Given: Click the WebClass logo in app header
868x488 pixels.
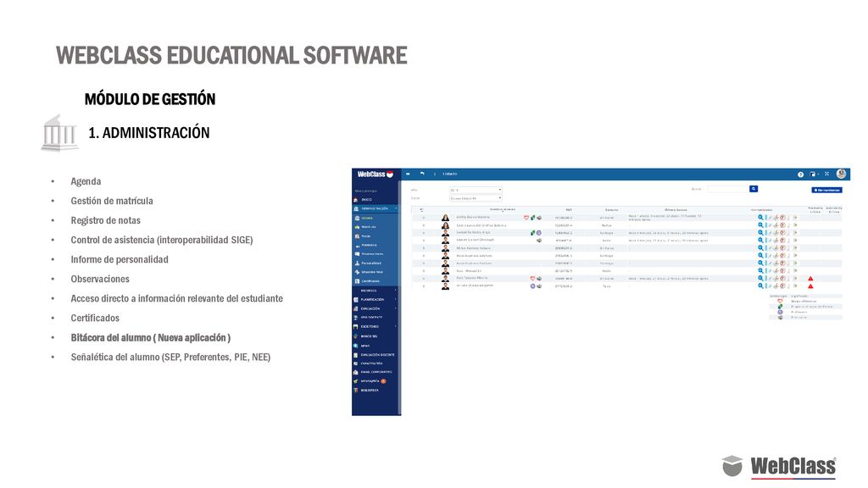Looking at the screenshot, I should click(375, 174).
